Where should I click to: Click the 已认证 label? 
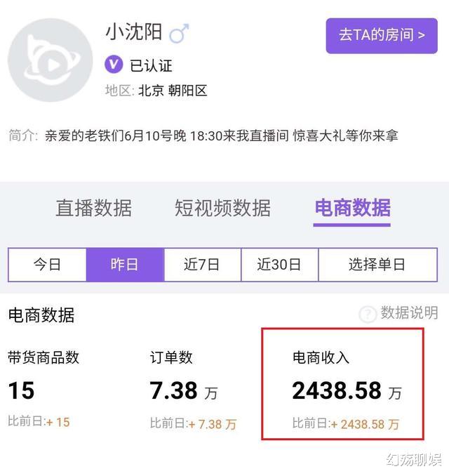(x=151, y=66)
